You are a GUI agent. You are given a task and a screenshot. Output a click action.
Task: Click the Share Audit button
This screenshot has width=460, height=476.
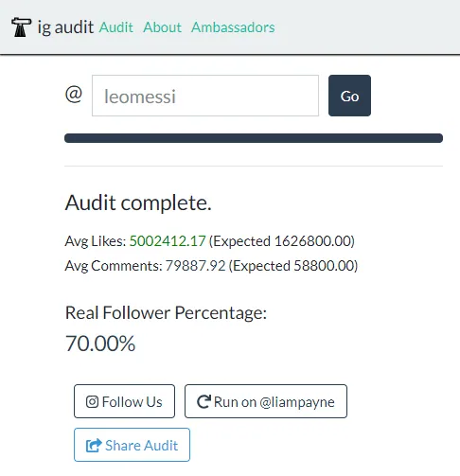click(132, 445)
